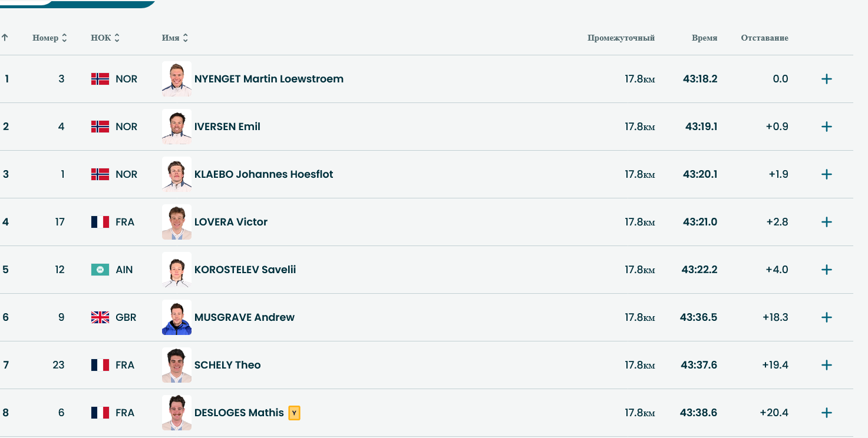This screenshot has height=438, width=868.
Task: Sort table by Имя column
Action: coord(175,38)
